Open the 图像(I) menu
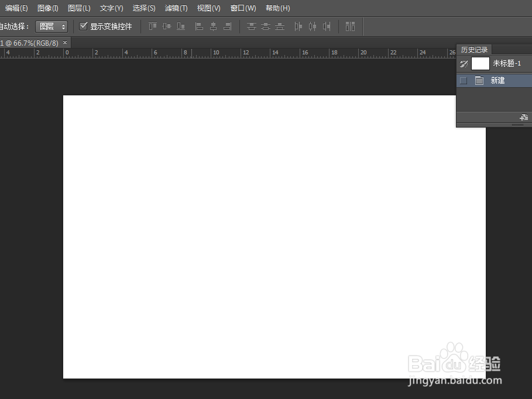The height and width of the screenshot is (399, 532). [x=47, y=8]
